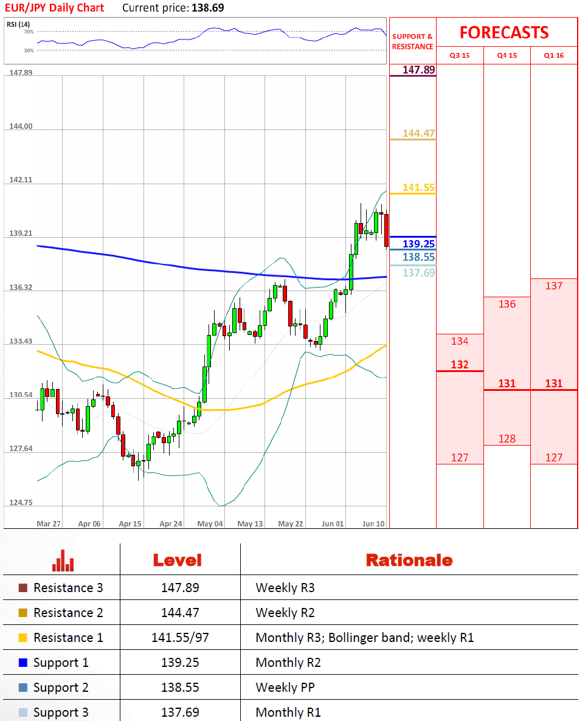Screen dimensions: 588x721
Task: Click the RSI 70% threshold label
Action: pos(29,32)
